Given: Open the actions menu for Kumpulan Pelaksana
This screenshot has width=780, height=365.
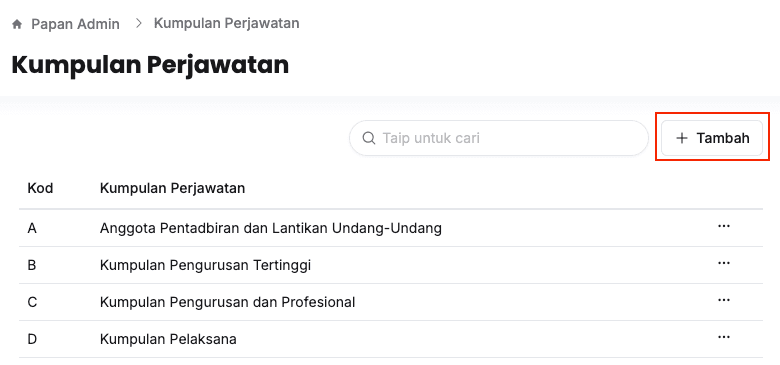Looking at the screenshot, I should (x=724, y=337).
